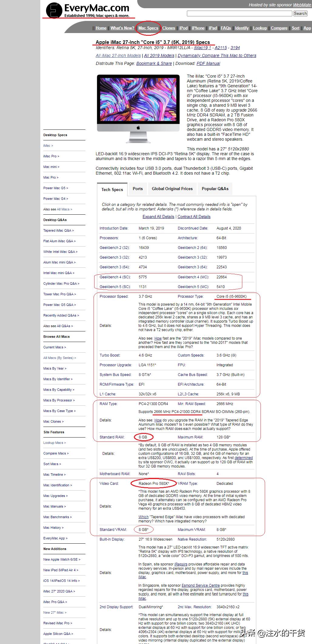Screen dimensions: 312x644
Task: Click the site search input field
Action: tap(239, 13)
